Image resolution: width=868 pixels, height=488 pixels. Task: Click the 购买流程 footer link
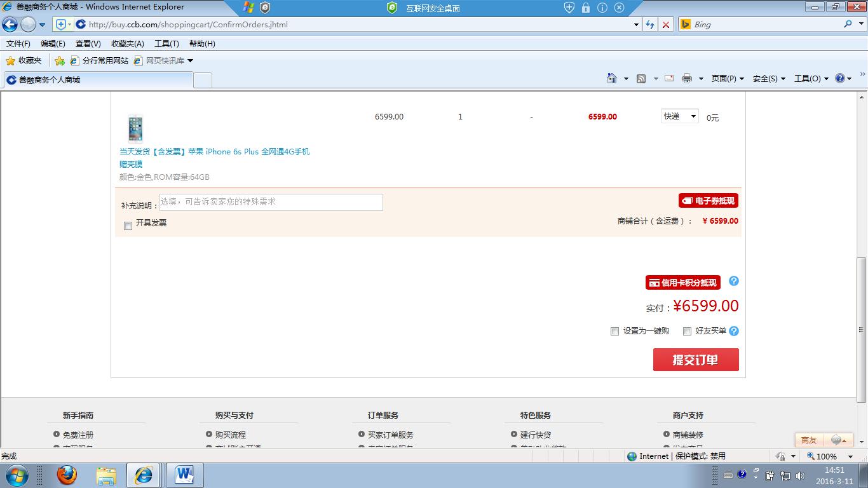[x=230, y=435]
